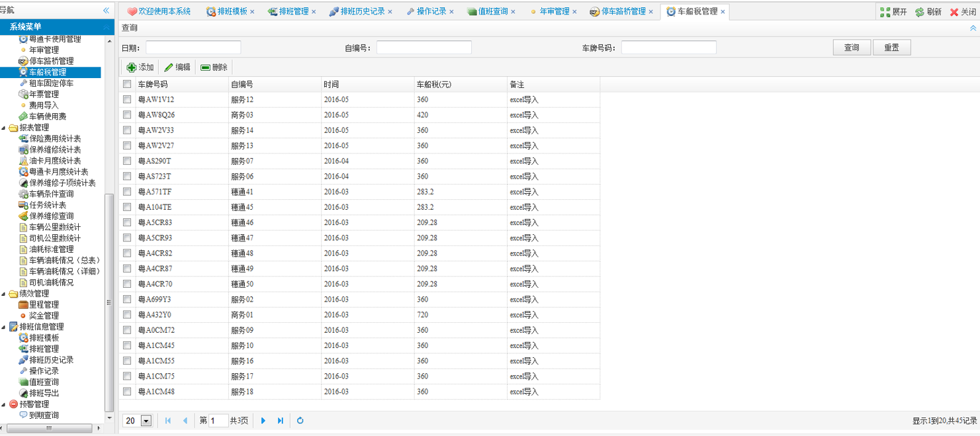Collapse the 报表管理 tree folder
980x436 pixels.
pos(5,128)
